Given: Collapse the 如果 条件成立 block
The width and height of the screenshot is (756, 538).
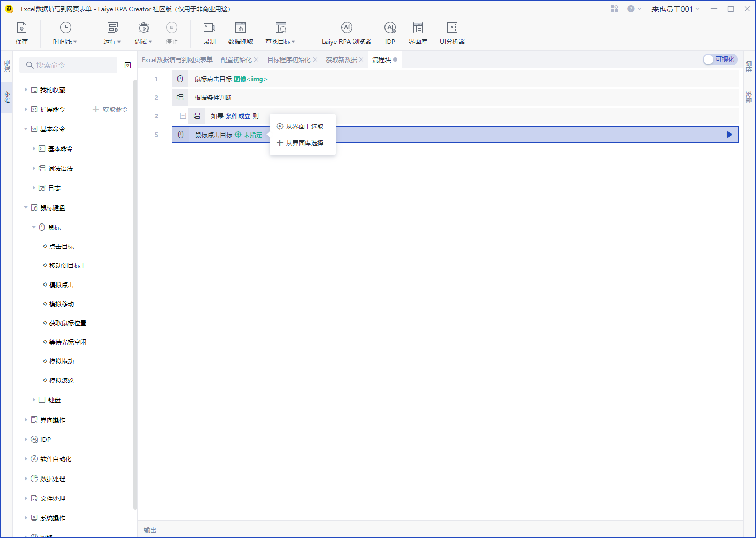Looking at the screenshot, I should pyautogui.click(x=183, y=116).
